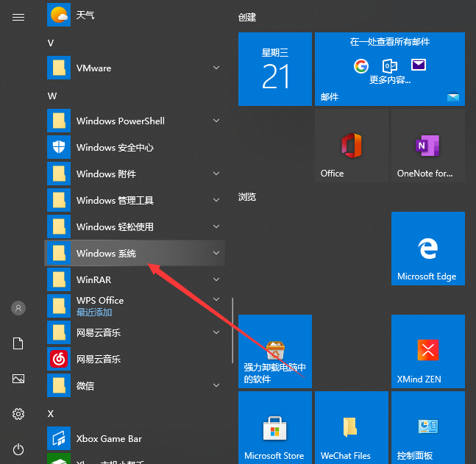Open the calendar tile showing 星期三 21
Viewport: 476px width, 464px height.
[274, 69]
